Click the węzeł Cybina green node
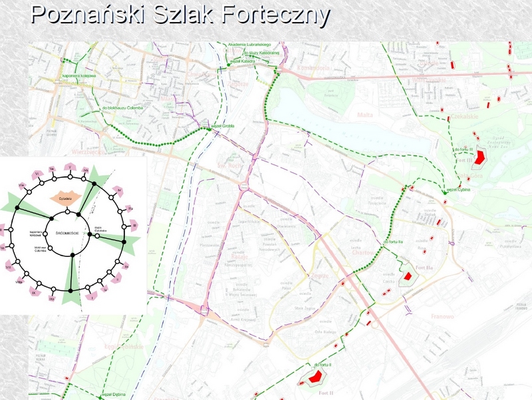The height and width of the screenshot is (400, 532). [x=444, y=193]
